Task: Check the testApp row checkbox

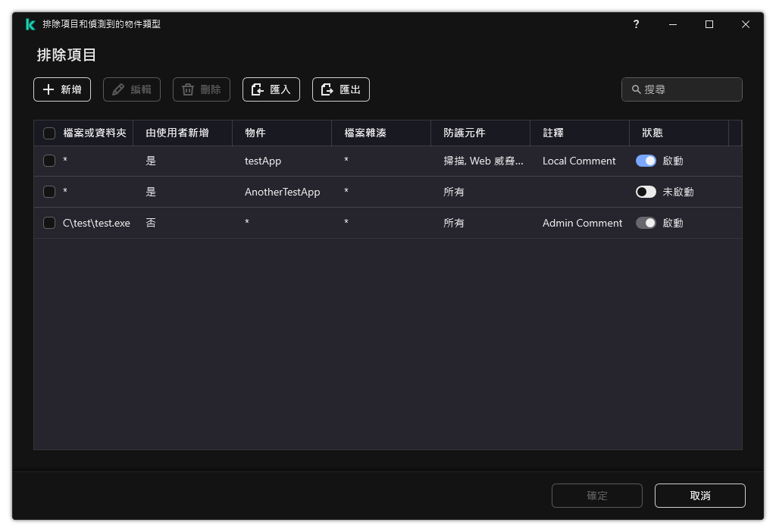Action: [49, 161]
